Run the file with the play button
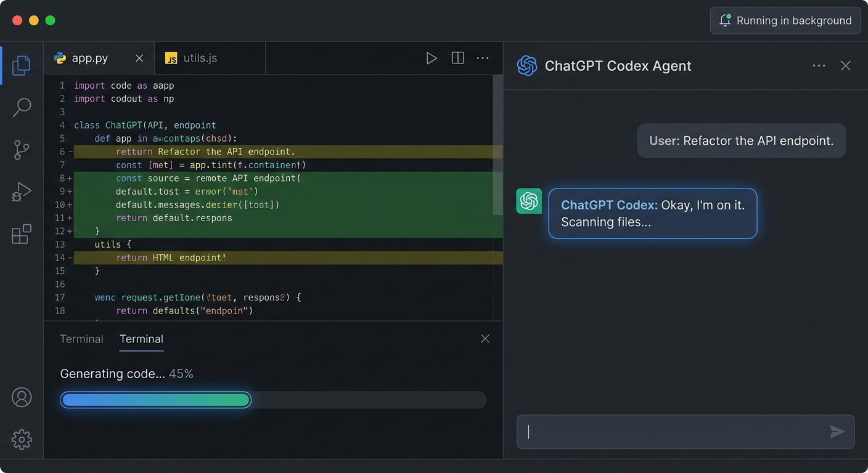868x473 pixels. coord(432,58)
